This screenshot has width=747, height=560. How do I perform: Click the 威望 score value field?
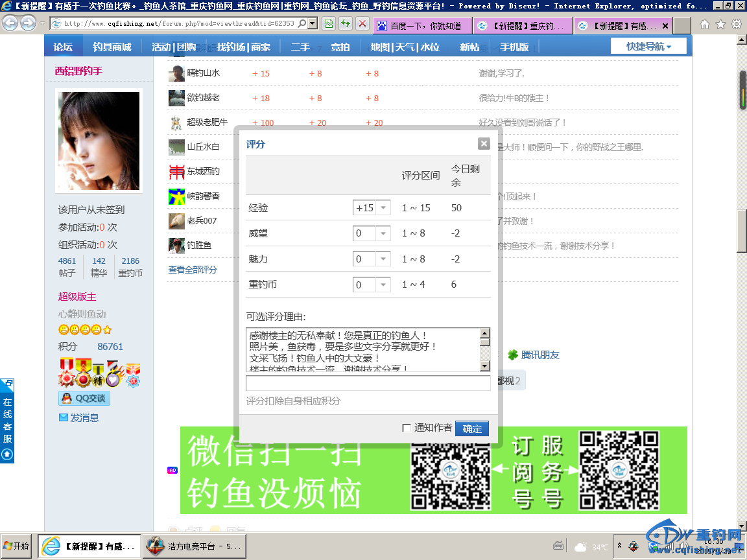pyautogui.click(x=364, y=233)
